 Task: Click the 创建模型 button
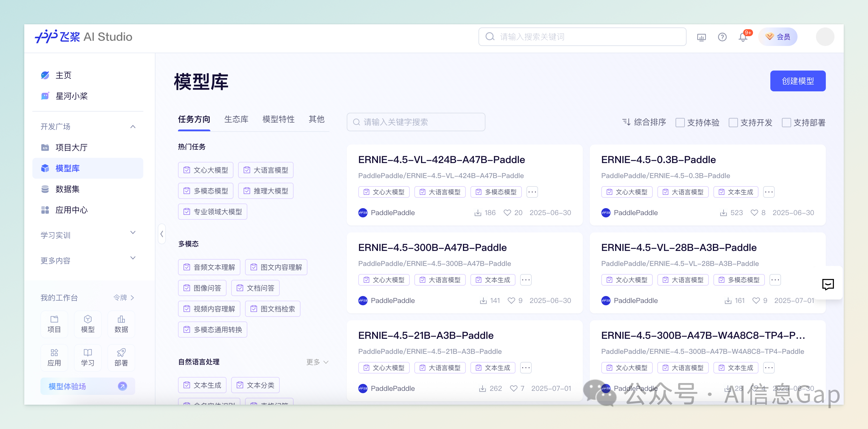click(x=797, y=81)
